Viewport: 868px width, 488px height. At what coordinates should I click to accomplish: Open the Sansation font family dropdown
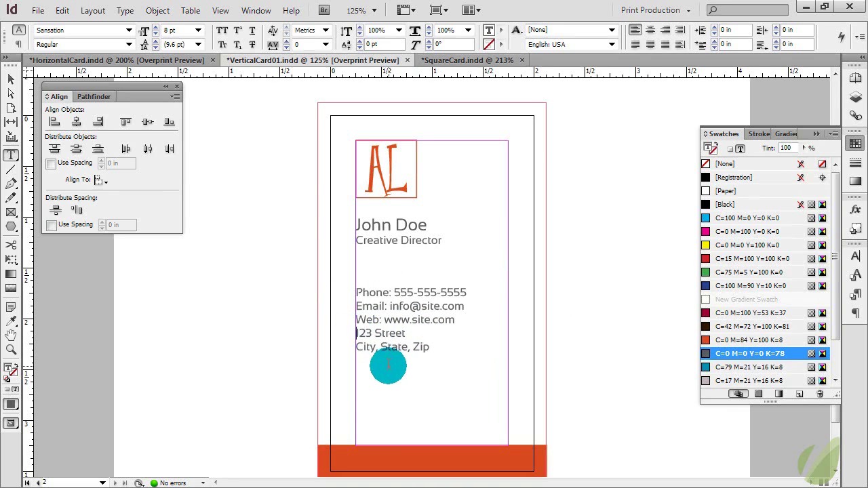(129, 30)
